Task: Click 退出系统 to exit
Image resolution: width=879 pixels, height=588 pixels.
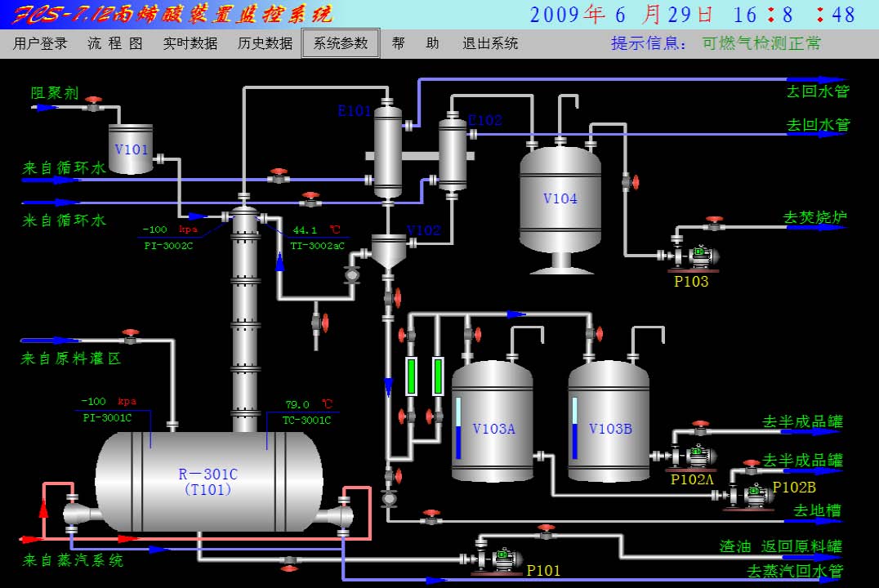Action: tap(490, 43)
